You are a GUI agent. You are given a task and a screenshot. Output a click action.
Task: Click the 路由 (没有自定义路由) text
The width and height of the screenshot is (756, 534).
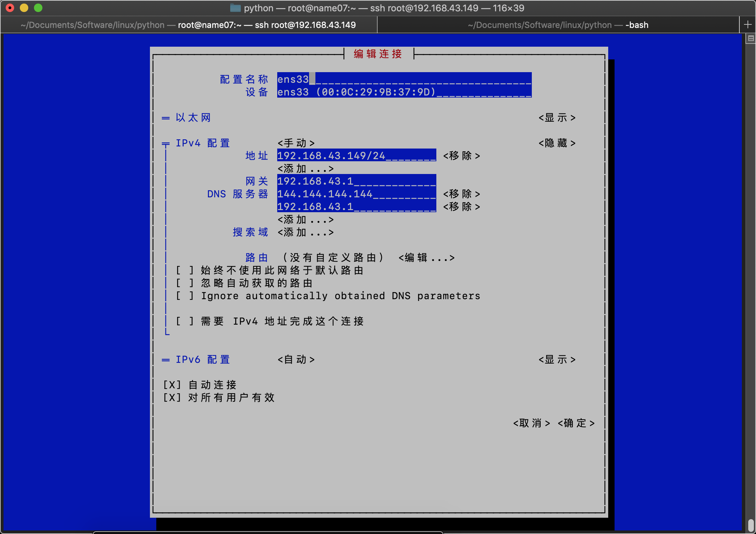315,257
